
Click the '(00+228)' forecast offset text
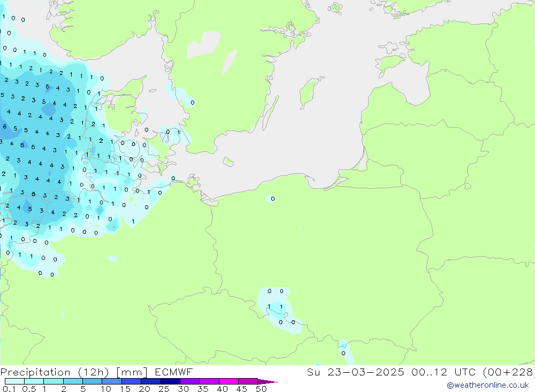(x=509, y=372)
